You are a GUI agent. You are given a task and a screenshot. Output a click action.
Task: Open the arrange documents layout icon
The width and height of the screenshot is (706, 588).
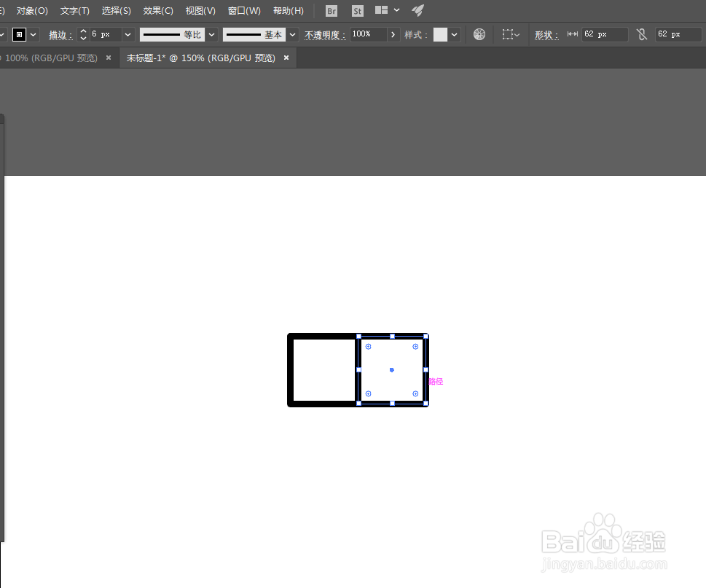point(381,10)
